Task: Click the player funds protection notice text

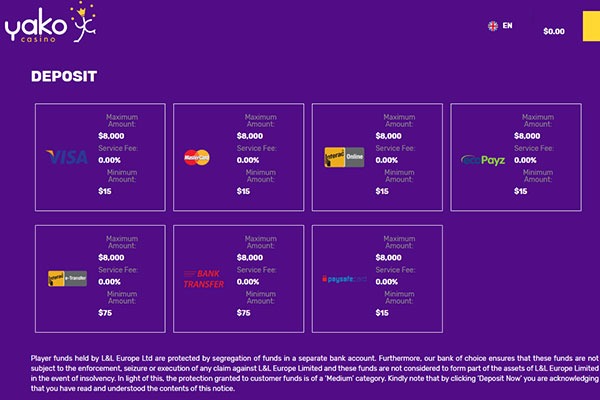Action: 315,373
